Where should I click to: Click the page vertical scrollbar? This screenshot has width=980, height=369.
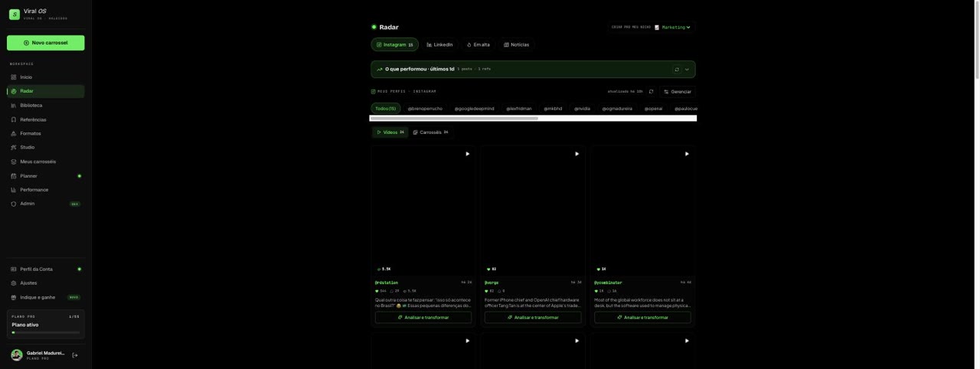(x=977, y=40)
